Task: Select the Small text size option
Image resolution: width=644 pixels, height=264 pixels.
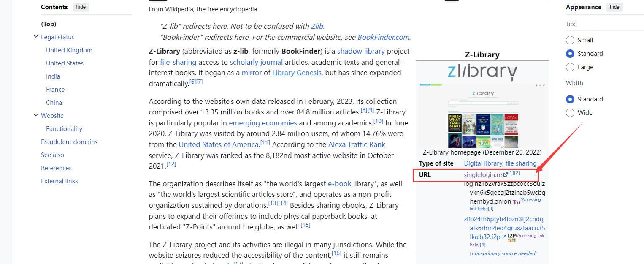Action: 570,40
